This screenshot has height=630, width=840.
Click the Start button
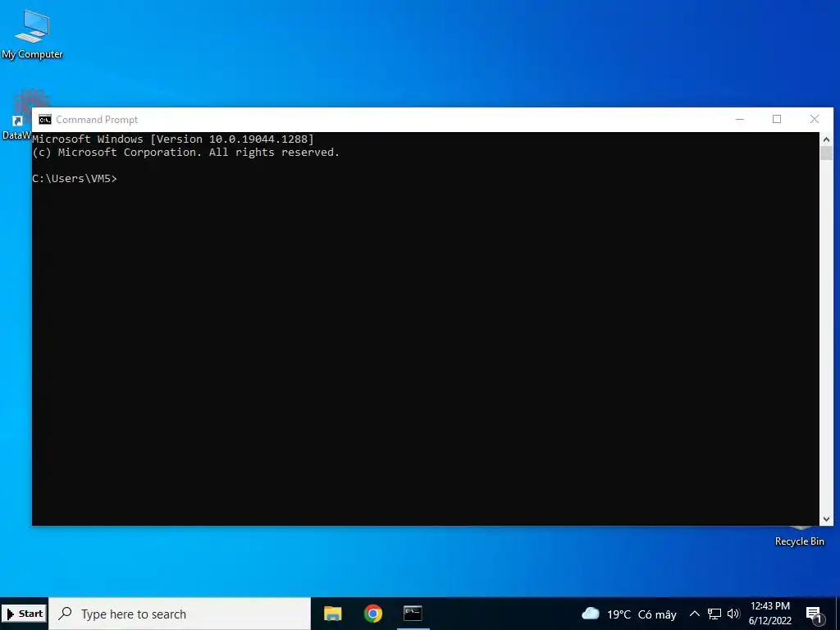point(24,614)
